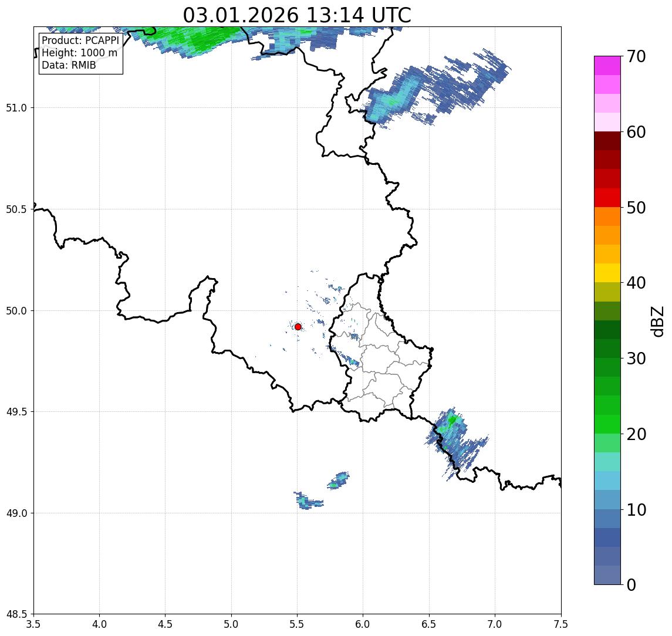Click the small echo cell near 5.6°E 49.05°N
Screen dimensions: 672x636
(x=308, y=501)
